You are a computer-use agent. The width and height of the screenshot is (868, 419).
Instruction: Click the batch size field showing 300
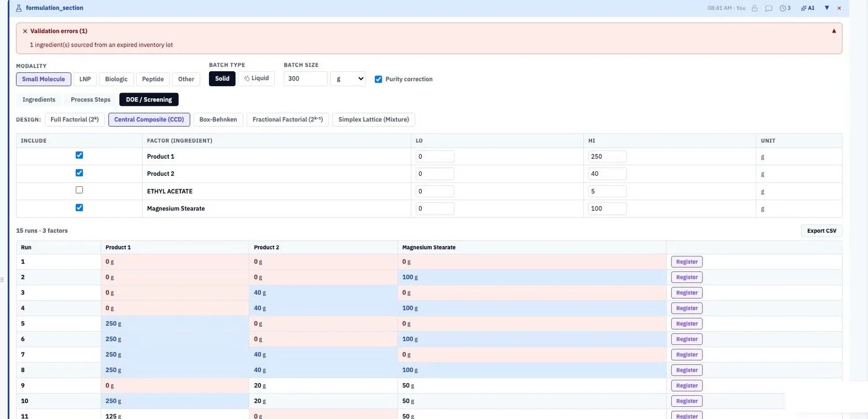[306, 79]
